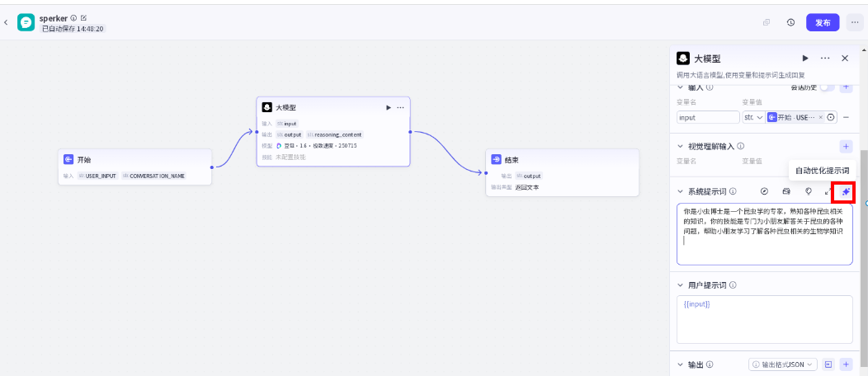Click the input variable name field
The image size is (868, 376).
pyautogui.click(x=708, y=117)
